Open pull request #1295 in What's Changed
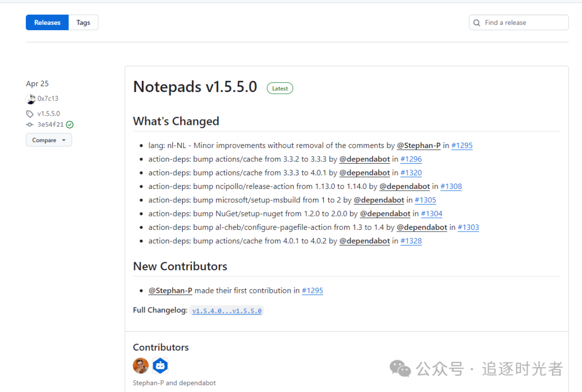The width and height of the screenshot is (582, 392). pyautogui.click(x=462, y=145)
